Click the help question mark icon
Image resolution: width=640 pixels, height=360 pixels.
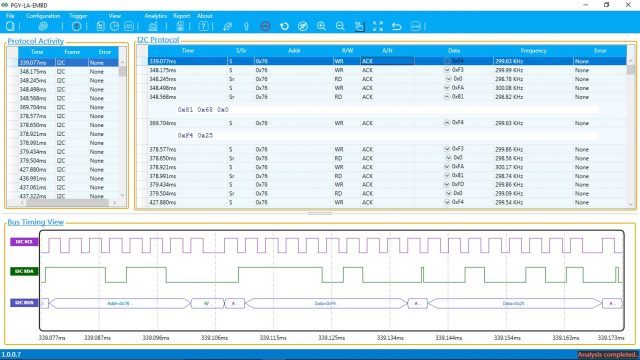(203, 27)
